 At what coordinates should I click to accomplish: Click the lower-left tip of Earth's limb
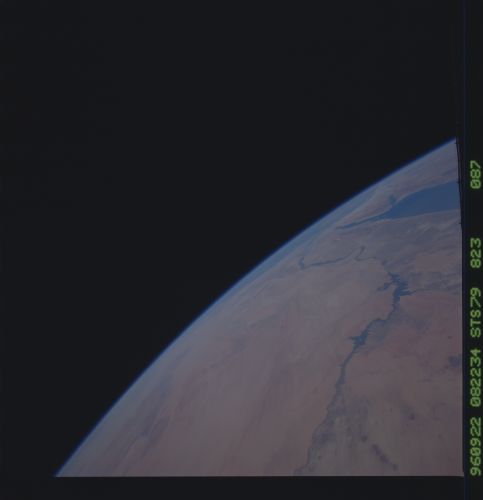(58, 474)
